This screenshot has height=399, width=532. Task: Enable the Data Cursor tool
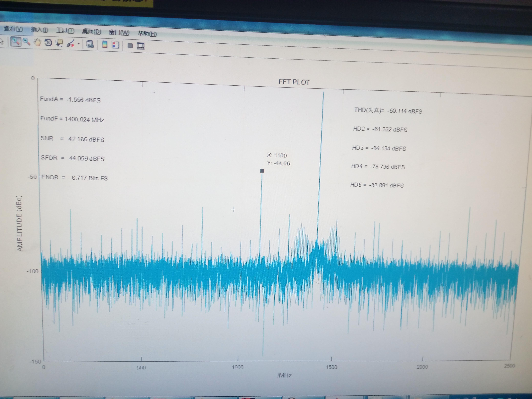click(x=59, y=43)
